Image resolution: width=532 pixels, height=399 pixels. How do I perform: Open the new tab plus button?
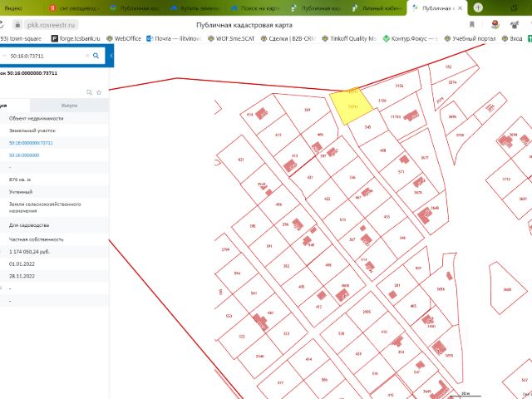click(x=478, y=7)
